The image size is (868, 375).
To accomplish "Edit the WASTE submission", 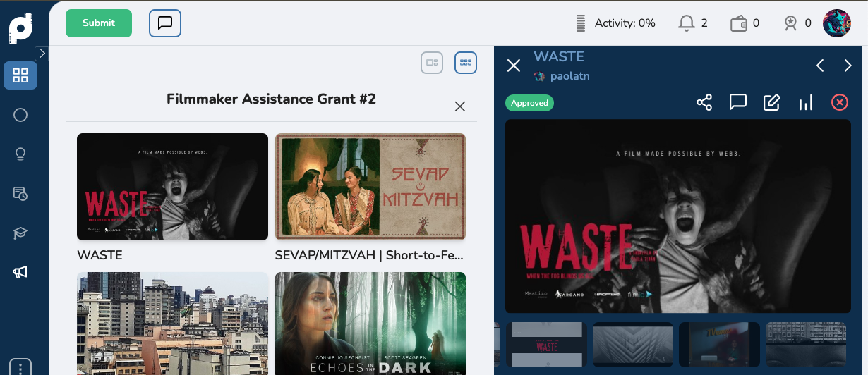I will (772, 103).
